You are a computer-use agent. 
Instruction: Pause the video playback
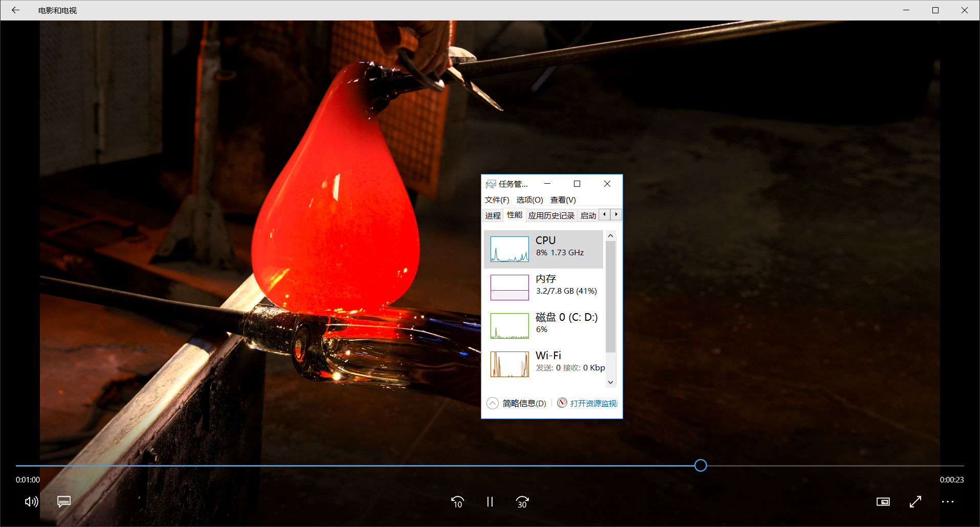tap(490, 502)
